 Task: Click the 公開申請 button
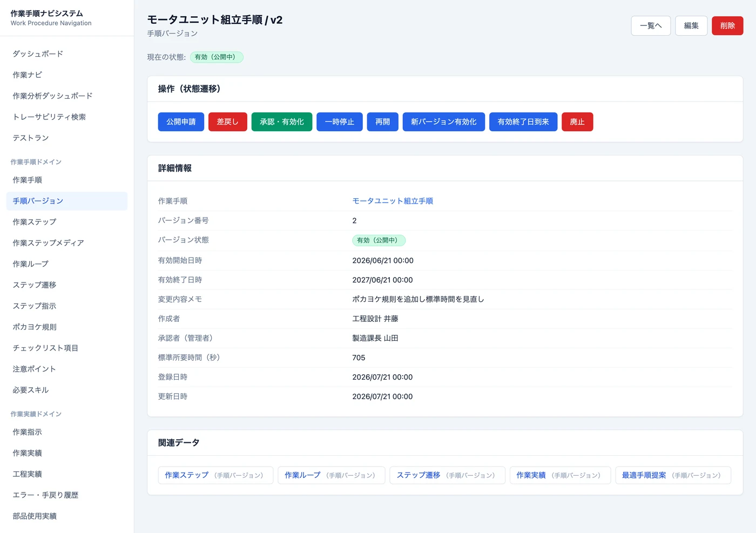pyautogui.click(x=181, y=122)
